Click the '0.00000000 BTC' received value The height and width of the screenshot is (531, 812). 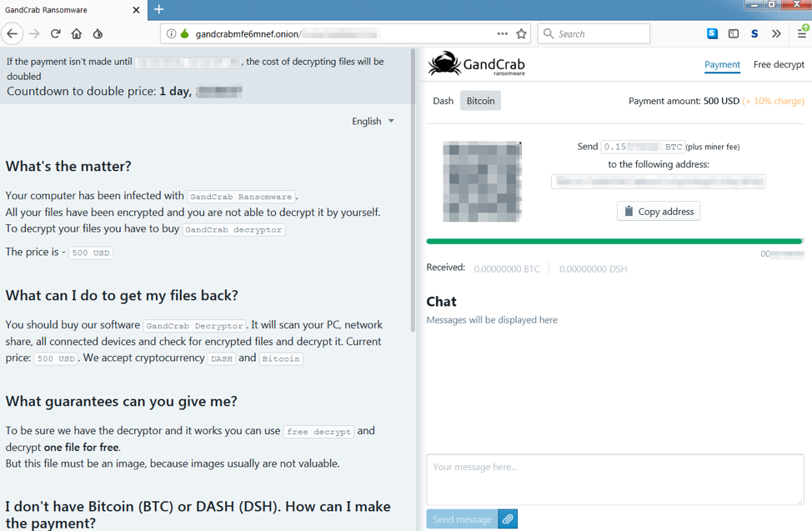(507, 269)
